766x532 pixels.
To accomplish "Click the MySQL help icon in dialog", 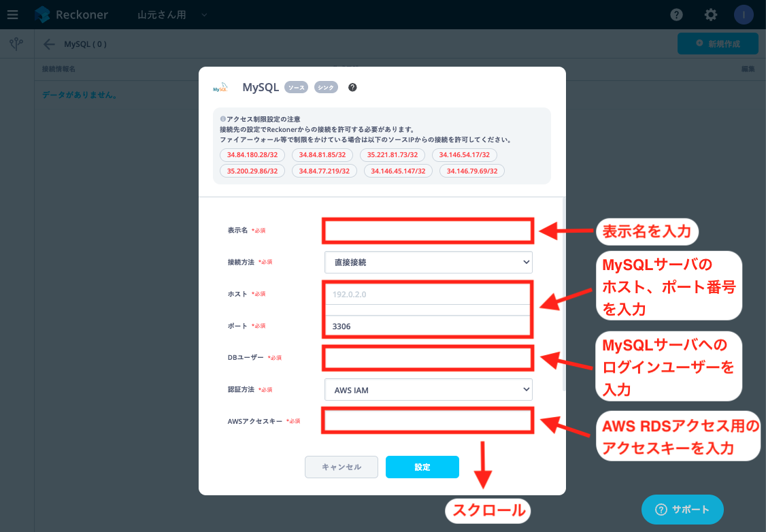I will pyautogui.click(x=352, y=88).
